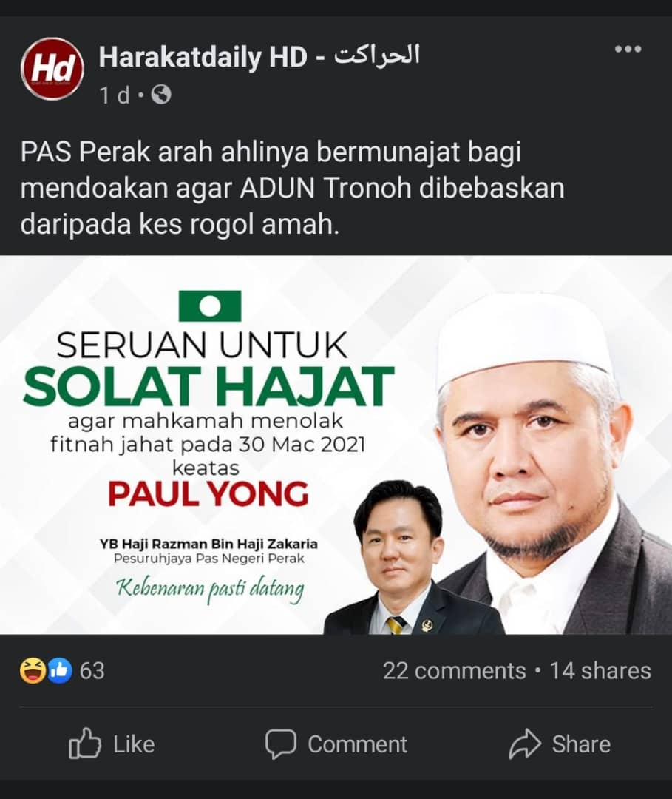View the 14 shares list
The height and width of the screenshot is (799, 672).
(x=600, y=670)
